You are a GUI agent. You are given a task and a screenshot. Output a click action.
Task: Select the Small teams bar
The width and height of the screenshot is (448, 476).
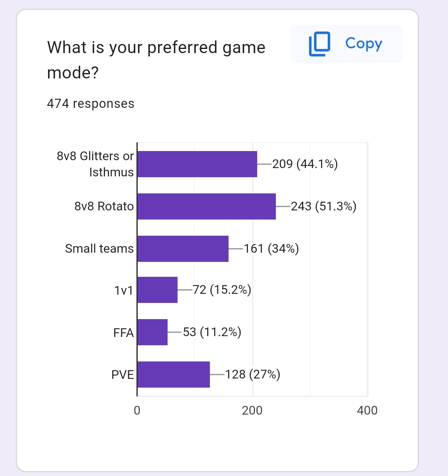pyautogui.click(x=183, y=249)
